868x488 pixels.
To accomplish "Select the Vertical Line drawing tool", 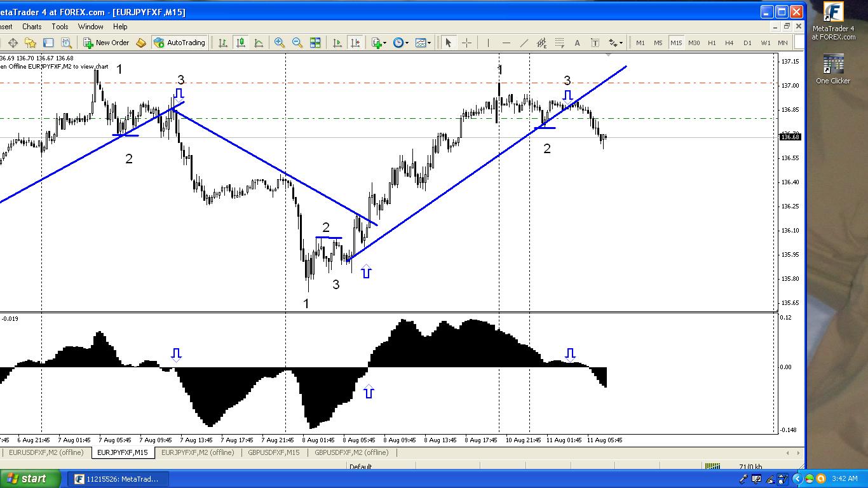I will (x=488, y=43).
